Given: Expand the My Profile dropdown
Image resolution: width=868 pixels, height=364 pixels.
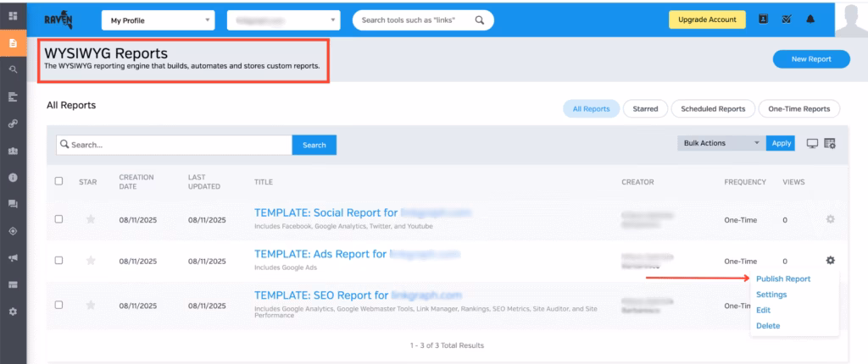Looking at the screenshot, I should click(x=158, y=20).
